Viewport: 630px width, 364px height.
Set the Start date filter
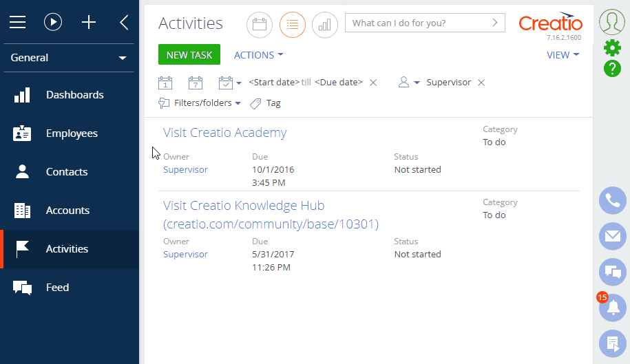coord(274,83)
